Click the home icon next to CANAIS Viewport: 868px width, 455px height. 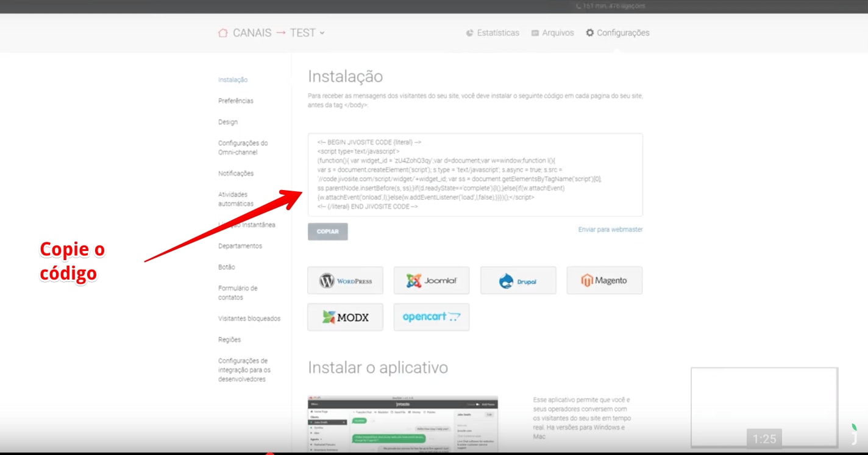[x=223, y=33]
